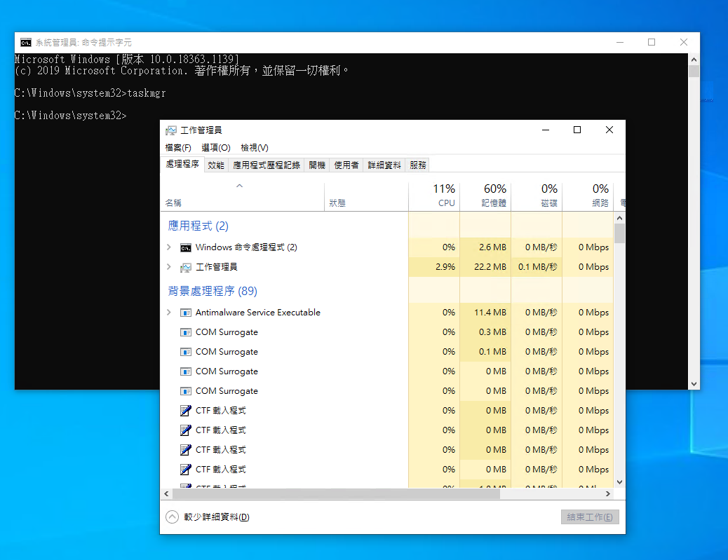Sort by the CPU column header
This screenshot has height=560, width=728.
coord(434,197)
